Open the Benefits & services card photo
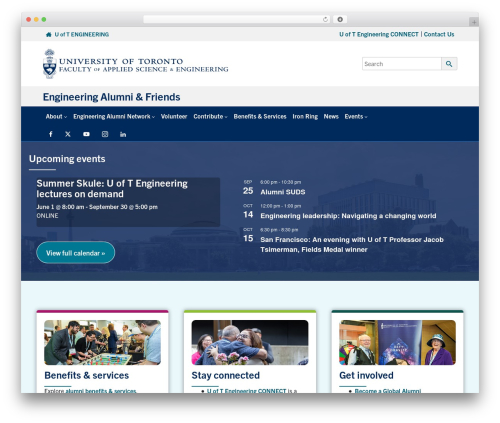 [x=102, y=342]
